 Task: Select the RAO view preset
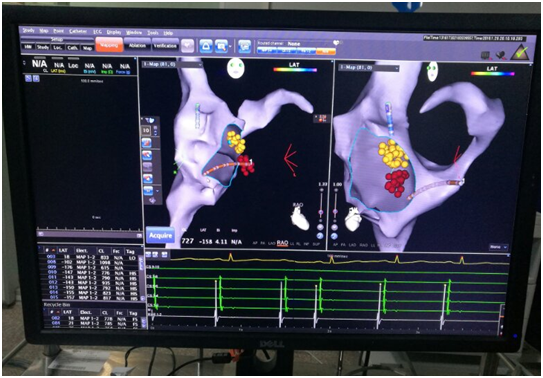(283, 244)
